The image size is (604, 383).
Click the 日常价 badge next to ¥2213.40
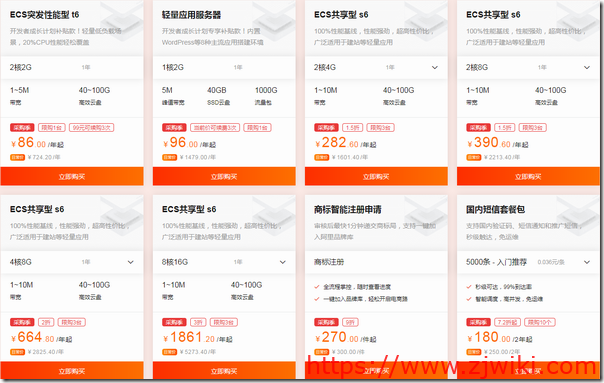(474, 157)
